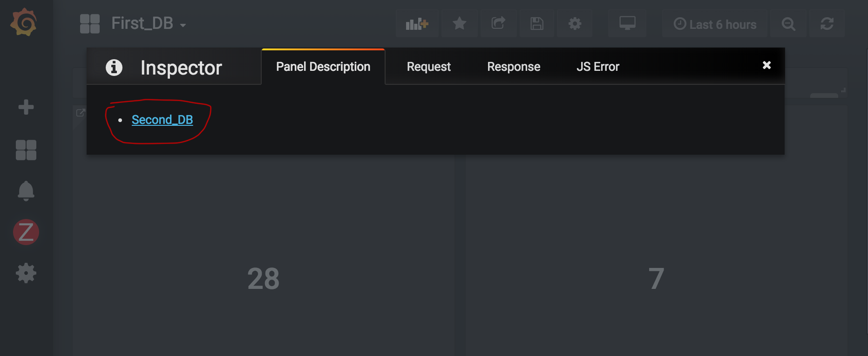868x356 pixels.
Task: Close the Inspector panel
Action: coord(766,65)
